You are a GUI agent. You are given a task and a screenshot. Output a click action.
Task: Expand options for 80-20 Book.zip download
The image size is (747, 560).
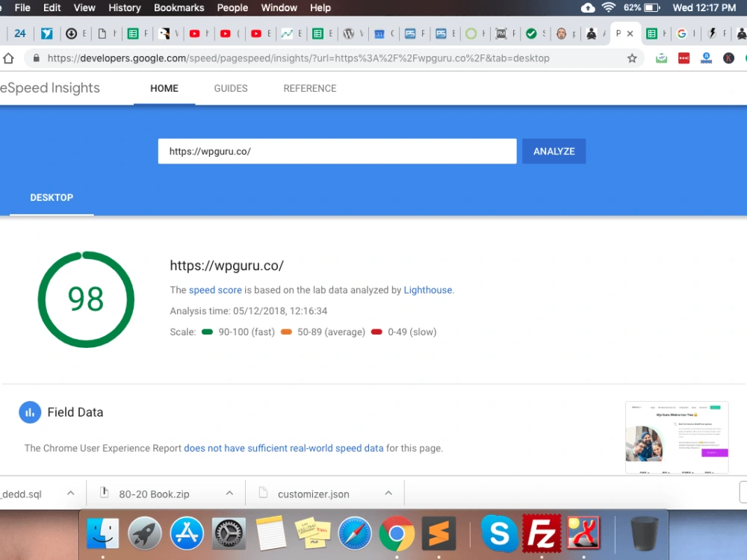pos(229,494)
